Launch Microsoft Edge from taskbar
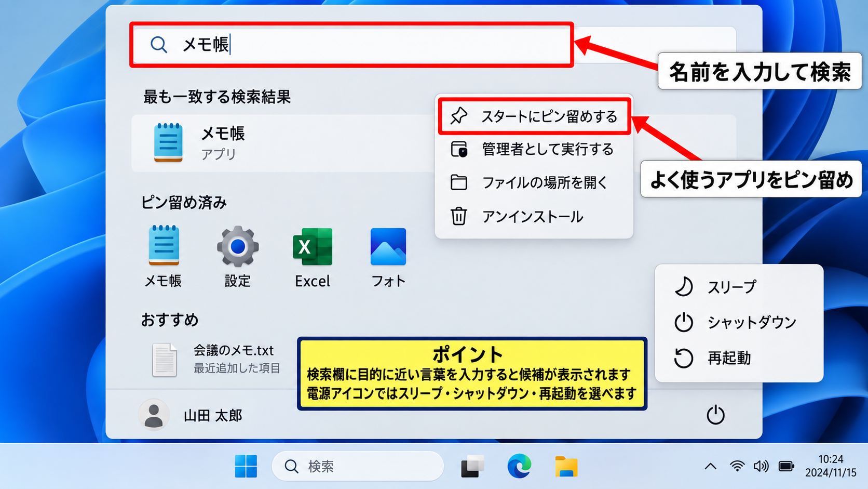 (x=519, y=466)
